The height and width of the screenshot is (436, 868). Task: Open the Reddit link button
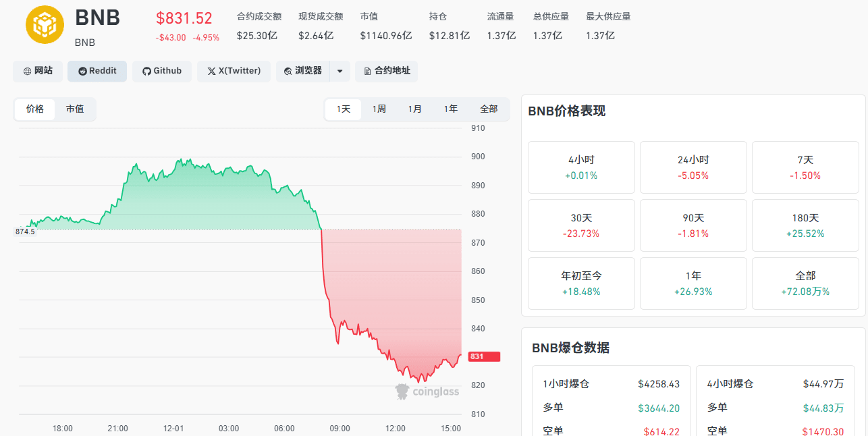click(x=97, y=71)
